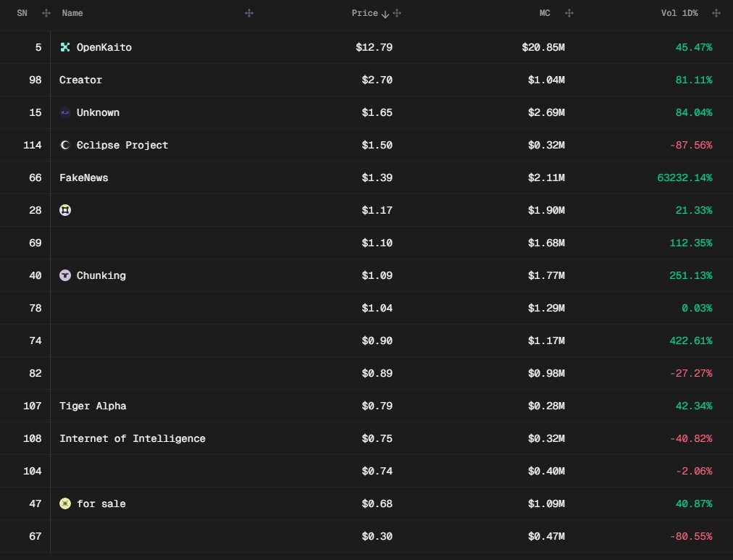Select the $1.04 price cell
The height and width of the screenshot is (560, 733).
pos(377,308)
